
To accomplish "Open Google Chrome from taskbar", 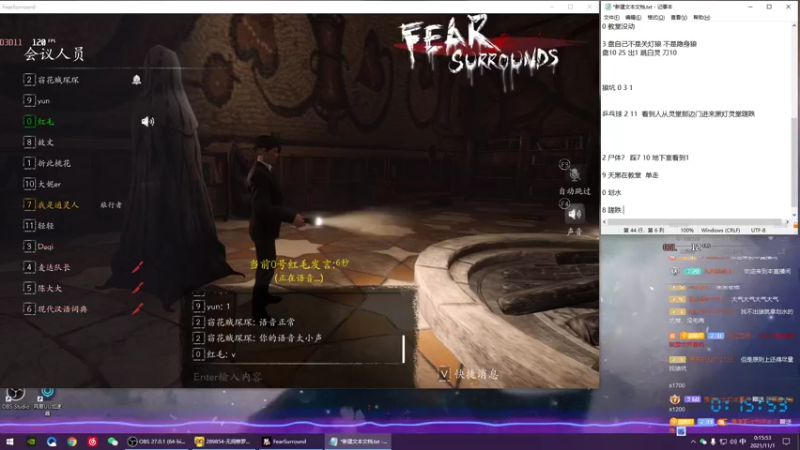I will tap(72, 441).
